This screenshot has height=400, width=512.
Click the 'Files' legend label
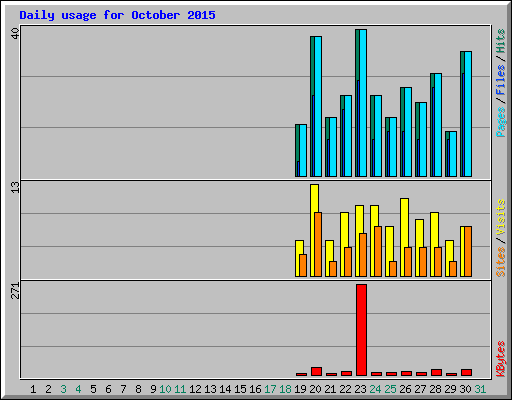tap(501, 80)
